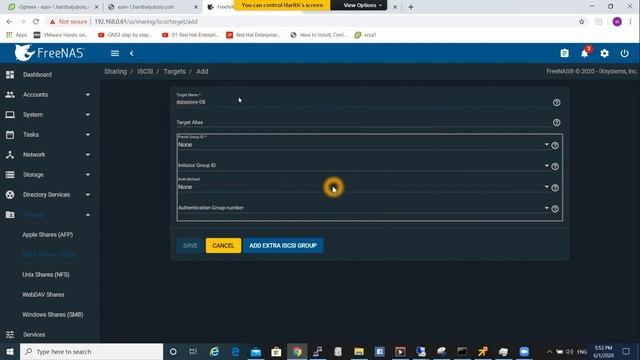The height and width of the screenshot is (360, 640).
Task: Collapse the Sharing sidebar section
Action: coord(88,215)
